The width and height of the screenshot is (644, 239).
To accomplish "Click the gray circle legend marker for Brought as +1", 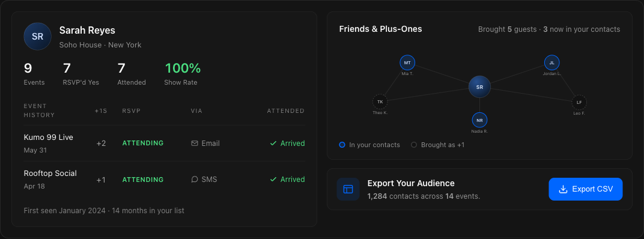I will coord(414,145).
